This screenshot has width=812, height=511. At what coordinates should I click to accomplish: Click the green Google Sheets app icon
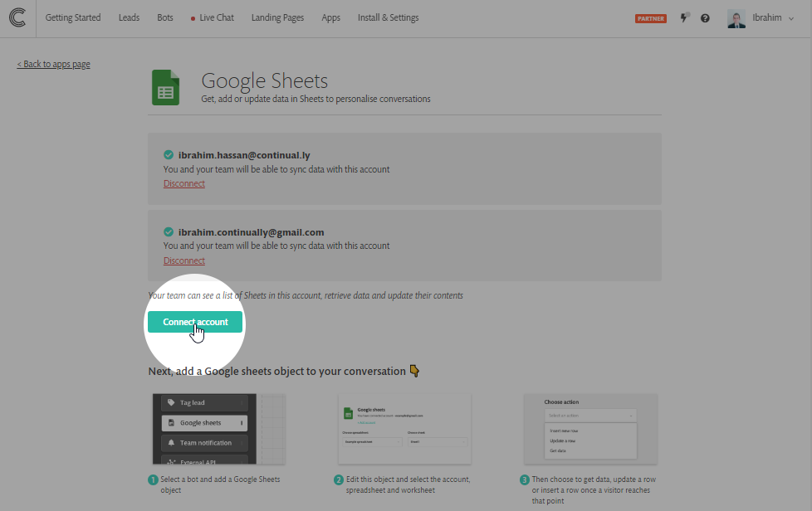[x=166, y=87]
